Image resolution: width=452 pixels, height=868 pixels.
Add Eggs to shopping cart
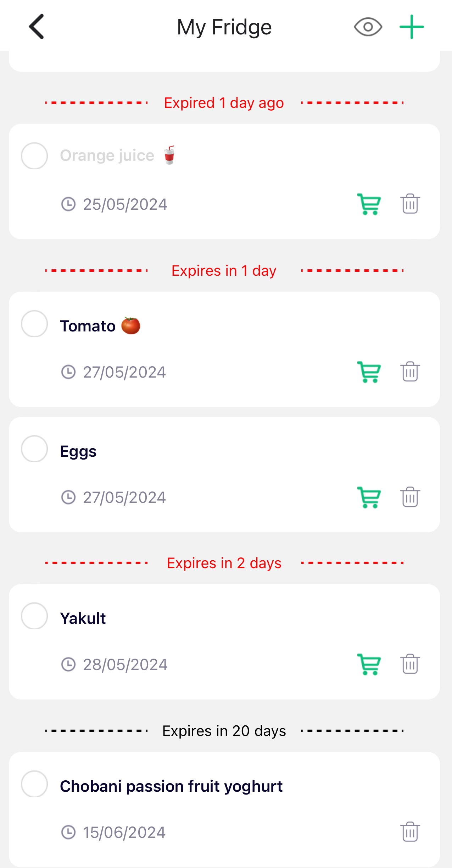click(x=369, y=497)
